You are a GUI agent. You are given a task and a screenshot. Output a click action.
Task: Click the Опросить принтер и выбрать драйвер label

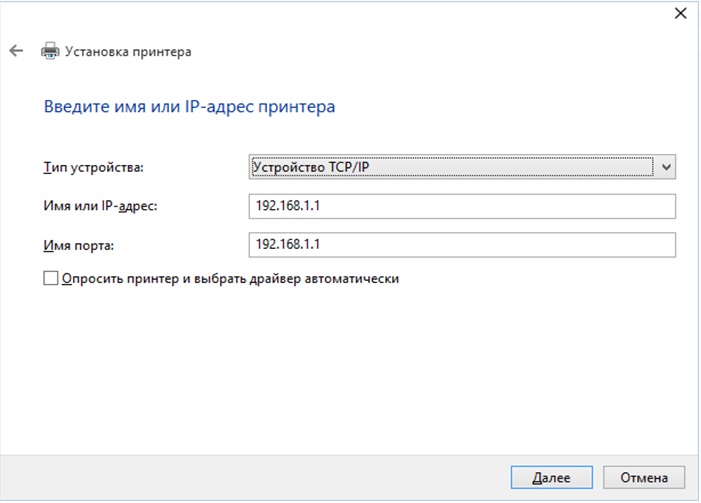(230, 279)
